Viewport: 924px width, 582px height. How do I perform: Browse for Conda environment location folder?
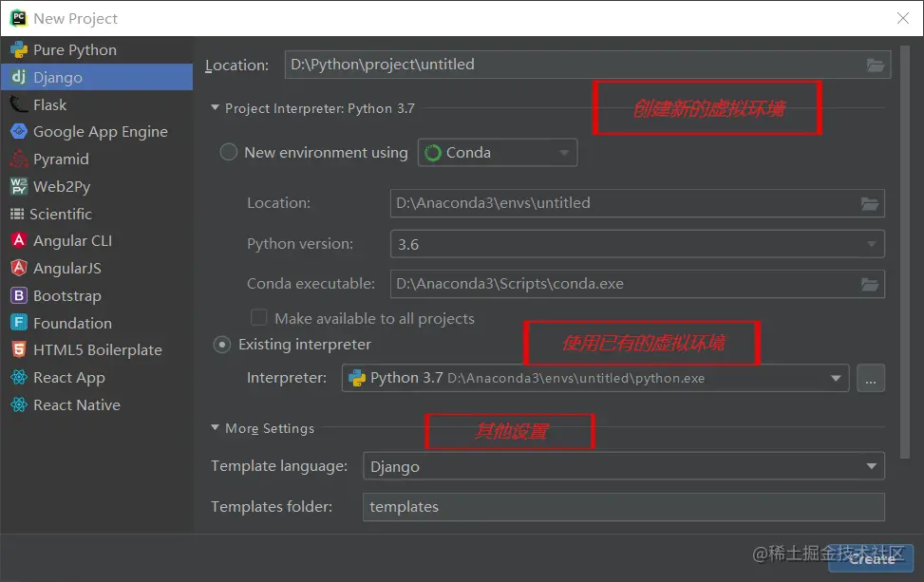pos(870,204)
